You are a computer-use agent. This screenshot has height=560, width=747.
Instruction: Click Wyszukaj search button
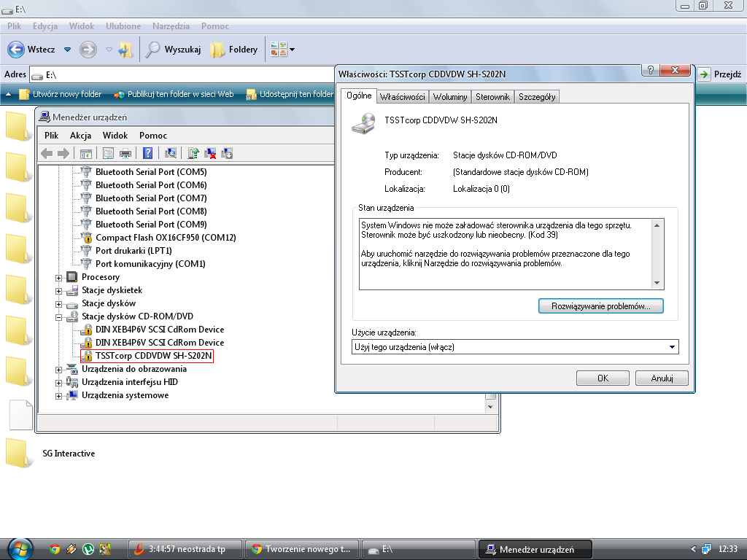(173, 50)
